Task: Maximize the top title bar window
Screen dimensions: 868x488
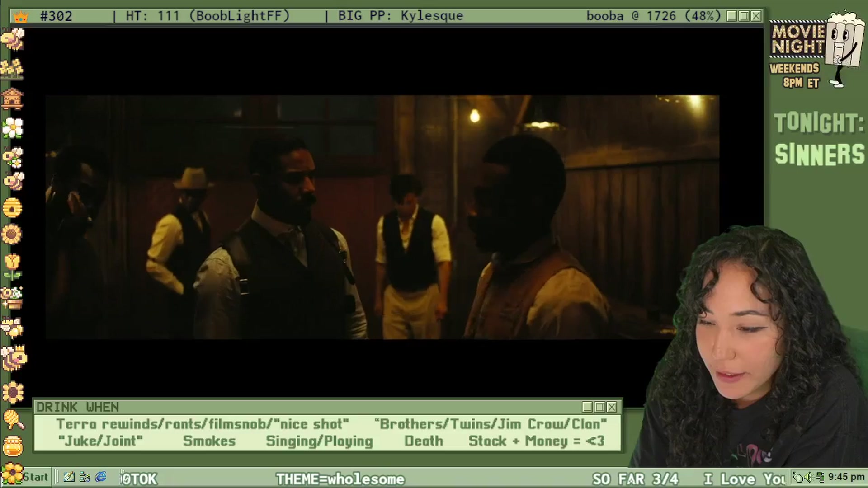Action: pyautogui.click(x=744, y=16)
